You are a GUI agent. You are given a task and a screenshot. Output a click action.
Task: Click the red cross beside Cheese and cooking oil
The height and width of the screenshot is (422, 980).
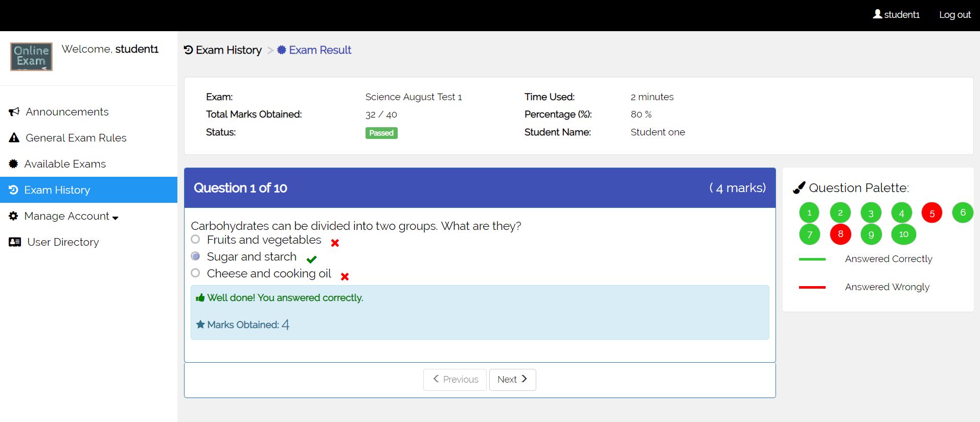pos(345,276)
